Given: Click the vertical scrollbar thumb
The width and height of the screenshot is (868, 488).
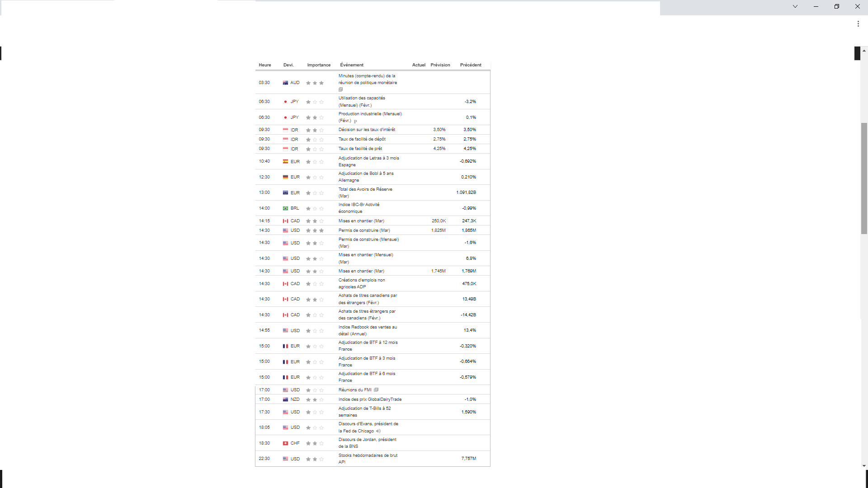Looking at the screenshot, I should click(864, 178).
